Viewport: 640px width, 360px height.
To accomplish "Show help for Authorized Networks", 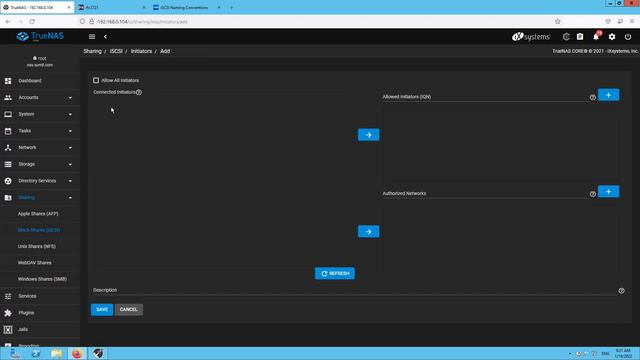I will [x=593, y=194].
